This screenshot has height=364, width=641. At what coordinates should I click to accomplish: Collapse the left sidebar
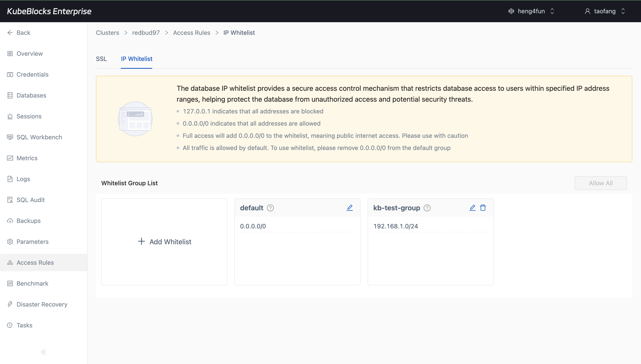[x=43, y=352]
